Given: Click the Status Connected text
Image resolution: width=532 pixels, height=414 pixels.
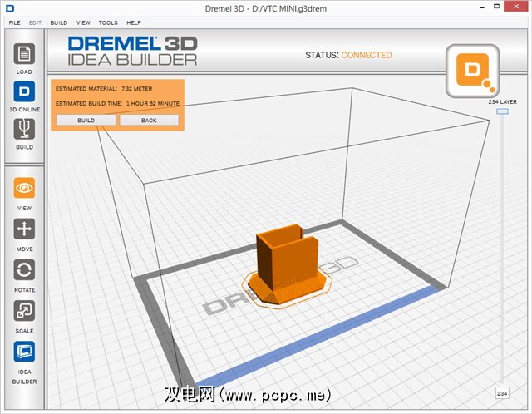Looking at the screenshot, I should point(348,55).
